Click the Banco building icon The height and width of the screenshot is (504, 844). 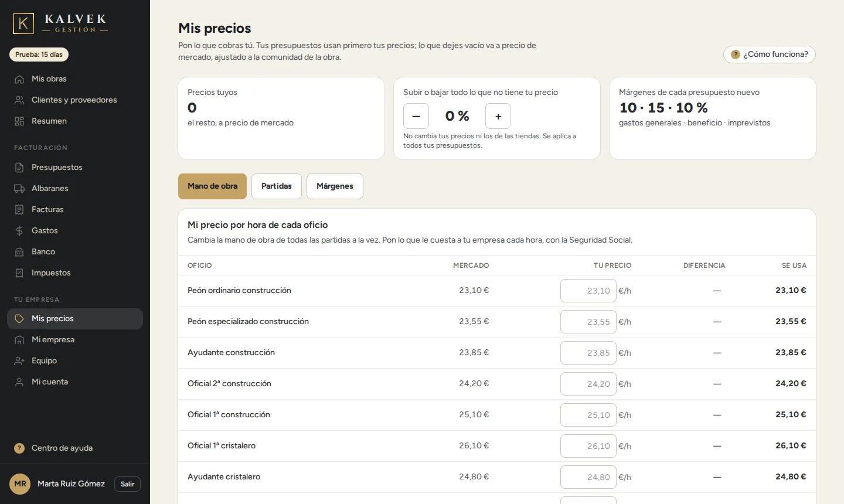[x=19, y=252]
